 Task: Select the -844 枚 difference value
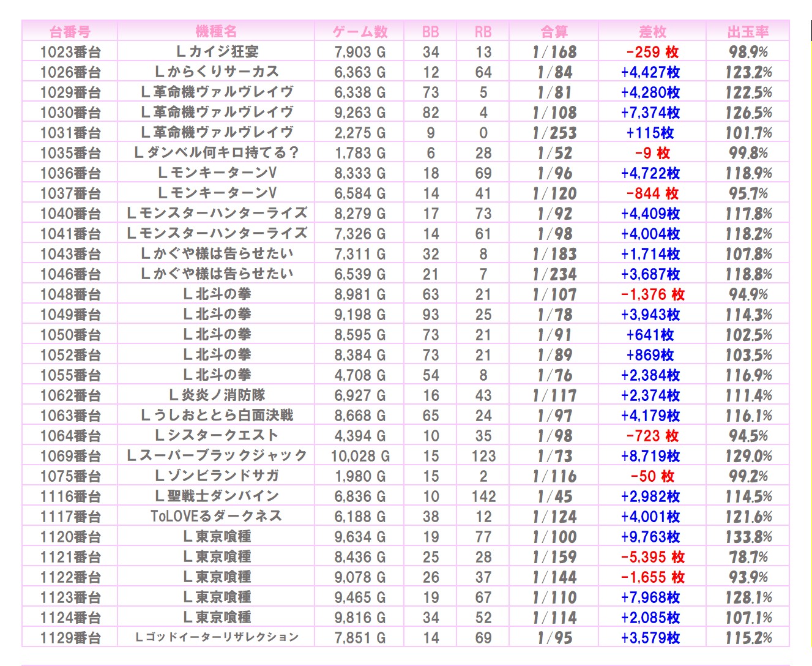[x=652, y=193]
